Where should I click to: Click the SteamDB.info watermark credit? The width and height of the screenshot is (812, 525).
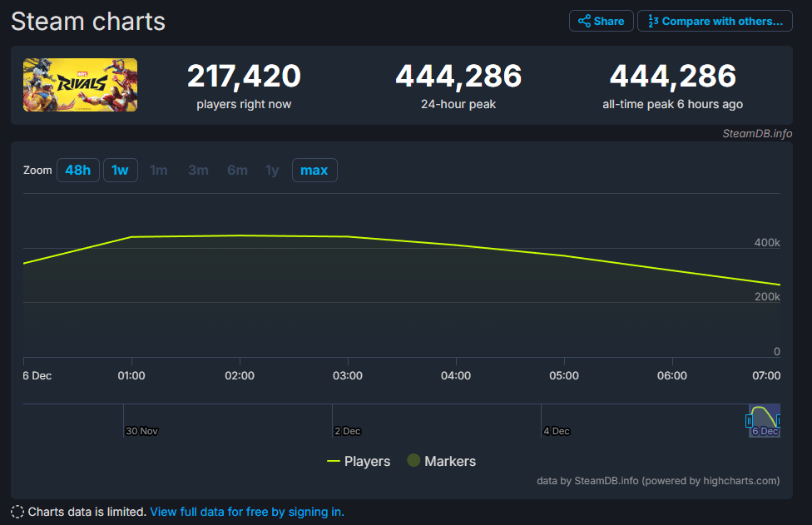[757, 134]
